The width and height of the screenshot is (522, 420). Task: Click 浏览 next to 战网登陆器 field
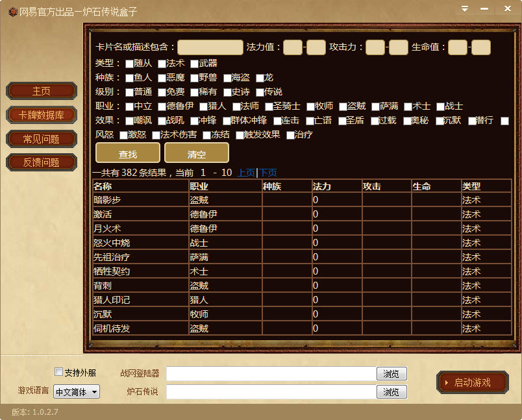(x=391, y=373)
